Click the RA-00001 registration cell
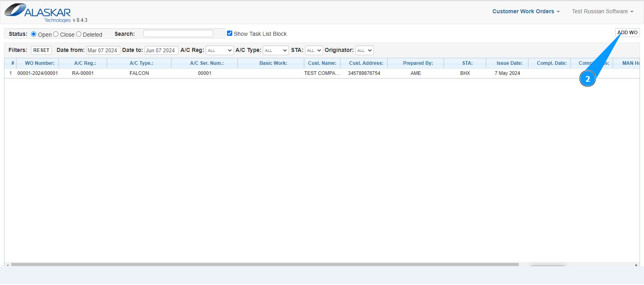This screenshot has height=285, width=644. 83,73
